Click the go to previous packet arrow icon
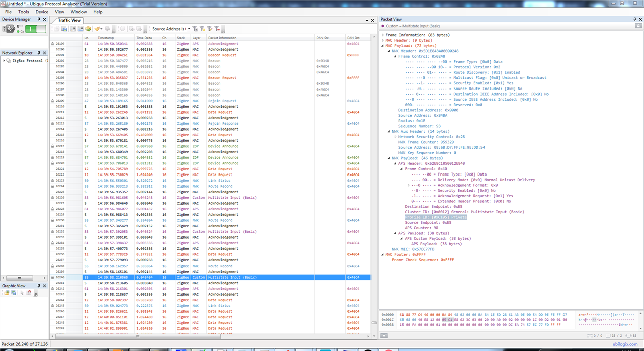 point(132,29)
